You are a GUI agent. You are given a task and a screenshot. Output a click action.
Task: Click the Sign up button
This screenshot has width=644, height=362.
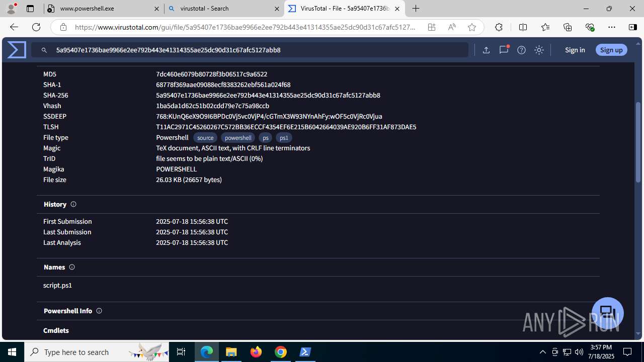click(x=611, y=50)
